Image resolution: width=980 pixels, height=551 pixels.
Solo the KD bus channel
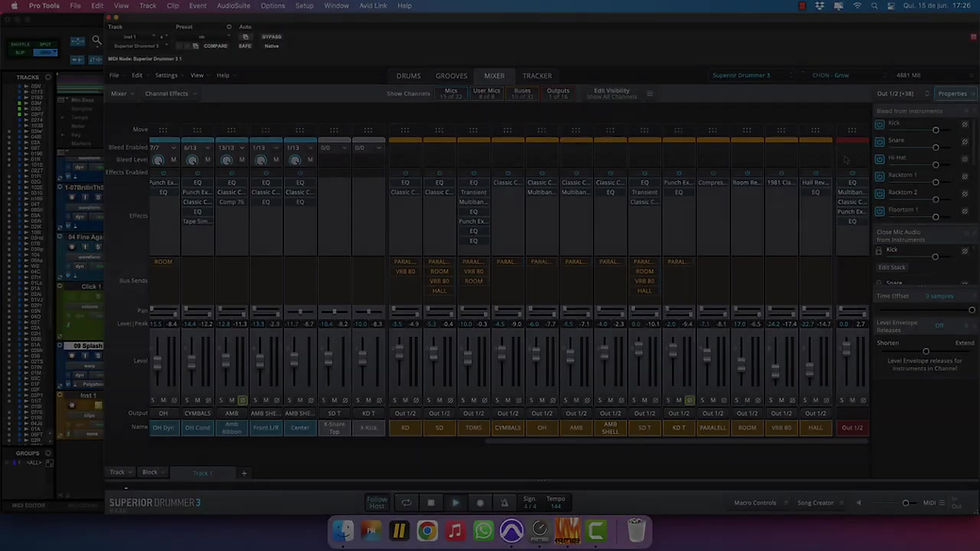point(394,400)
